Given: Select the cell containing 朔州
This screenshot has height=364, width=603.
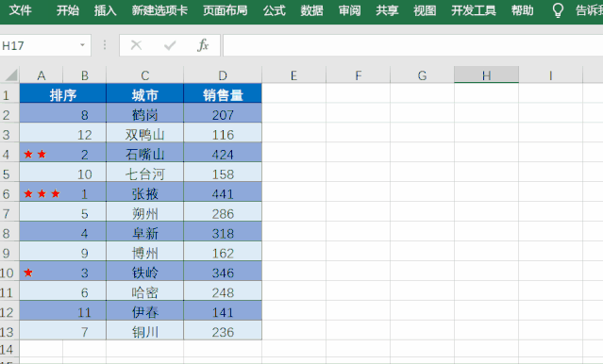Looking at the screenshot, I should click(145, 212).
